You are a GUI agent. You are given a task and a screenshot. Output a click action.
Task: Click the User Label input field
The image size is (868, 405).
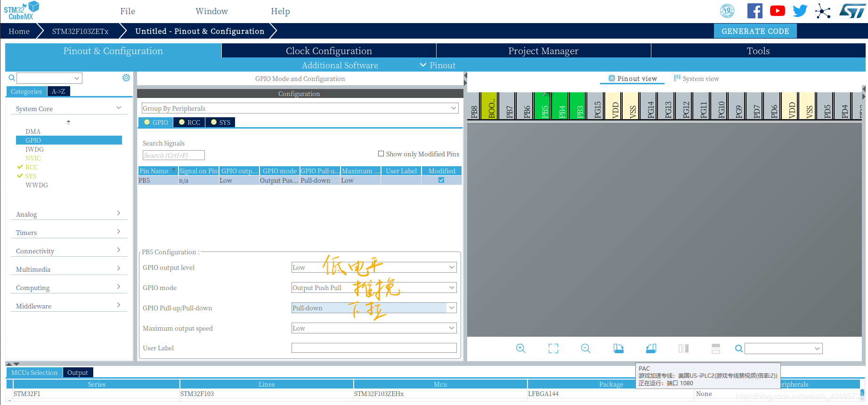click(374, 348)
